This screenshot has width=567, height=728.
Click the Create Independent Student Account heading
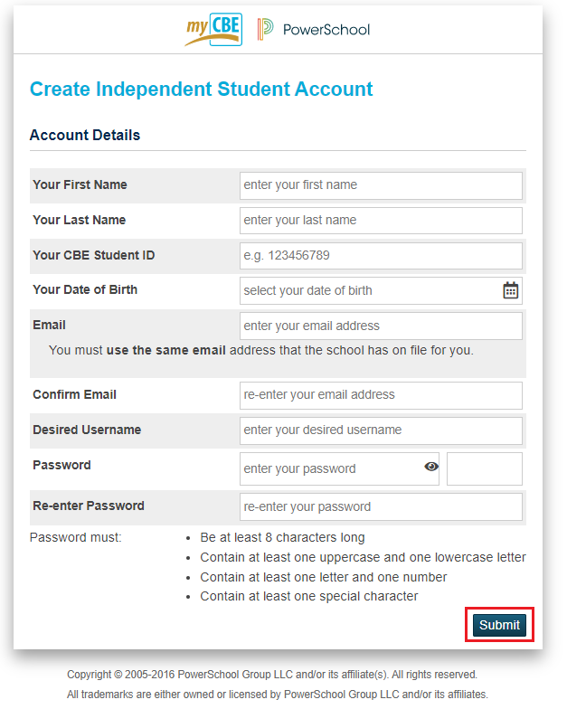pos(201,89)
